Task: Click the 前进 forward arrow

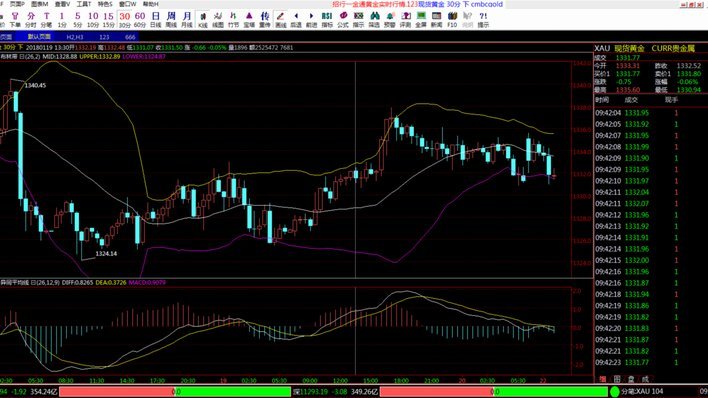Action: pyautogui.click(x=312, y=20)
